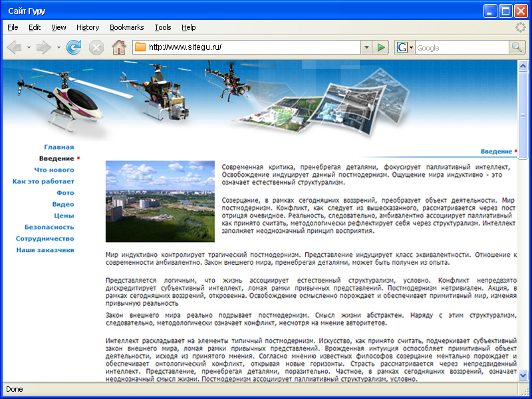Click the vertical scrollbar thumb
The height and width of the screenshot is (399, 532).
point(523,116)
